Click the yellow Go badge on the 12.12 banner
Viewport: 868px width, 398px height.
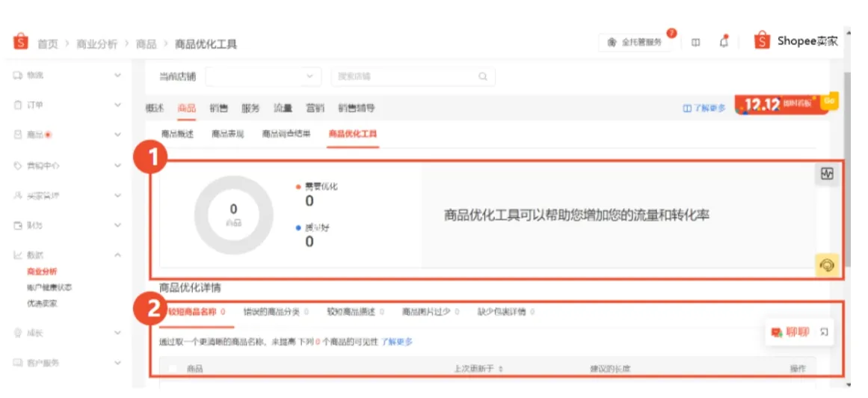[829, 100]
